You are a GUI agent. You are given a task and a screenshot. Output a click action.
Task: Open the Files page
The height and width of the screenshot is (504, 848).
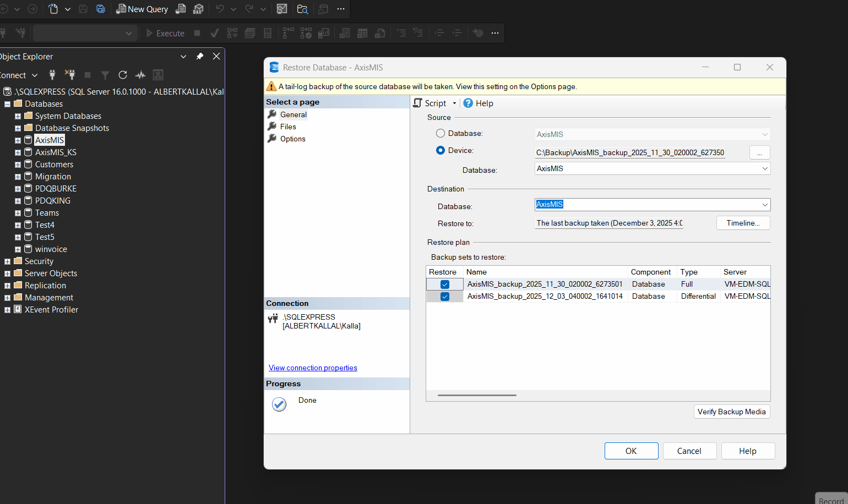point(288,127)
